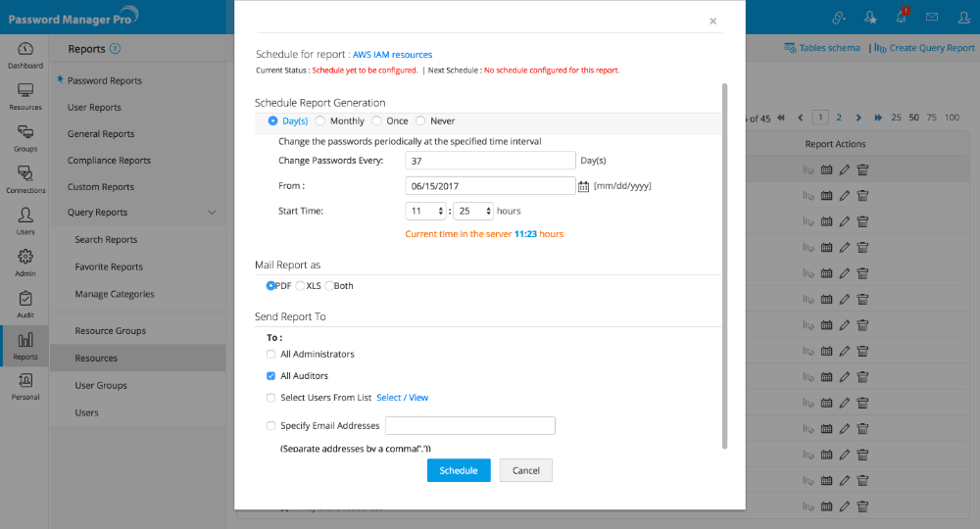Open Compliance Reports menu item
This screenshot has height=529, width=980.
coord(109,161)
